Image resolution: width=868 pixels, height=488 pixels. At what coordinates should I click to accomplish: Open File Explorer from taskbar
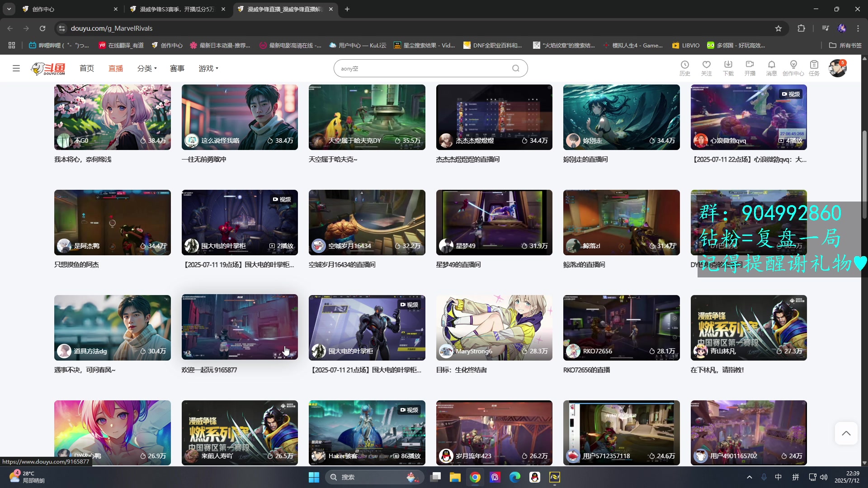pos(455,477)
